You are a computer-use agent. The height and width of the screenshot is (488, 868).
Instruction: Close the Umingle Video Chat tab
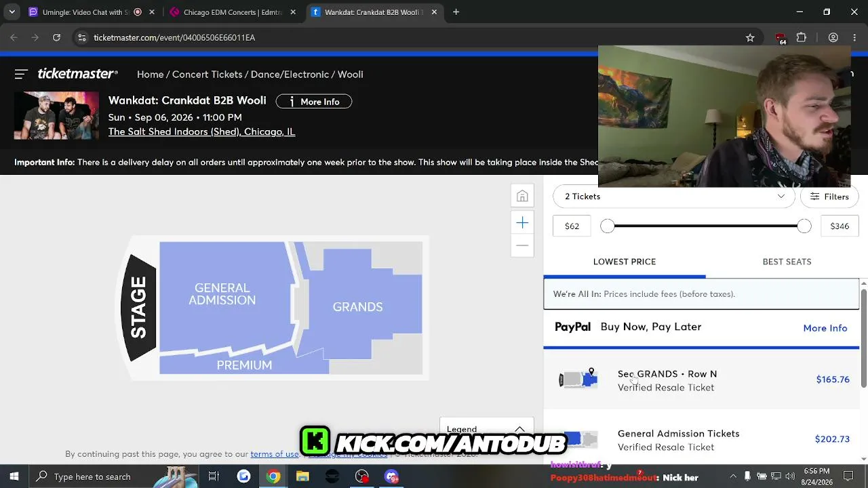tap(152, 12)
